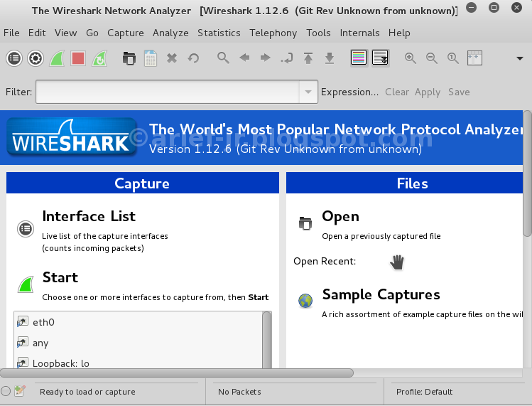532x406 pixels.
Task: Clear the display filter
Action: [x=396, y=92]
